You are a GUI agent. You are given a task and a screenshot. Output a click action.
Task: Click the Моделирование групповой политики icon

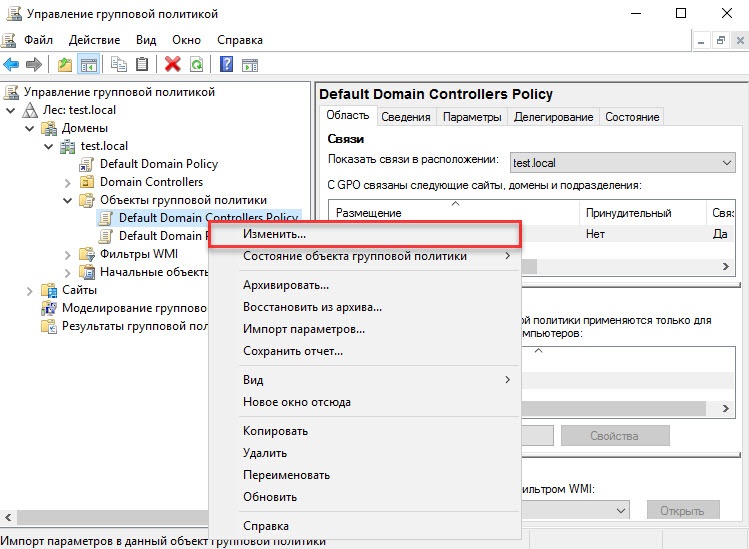click(49, 308)
